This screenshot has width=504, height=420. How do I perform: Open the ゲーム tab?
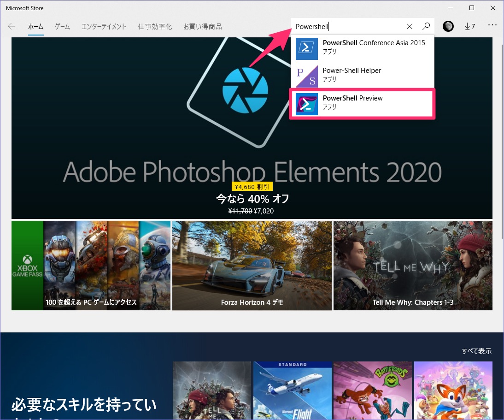62,27
